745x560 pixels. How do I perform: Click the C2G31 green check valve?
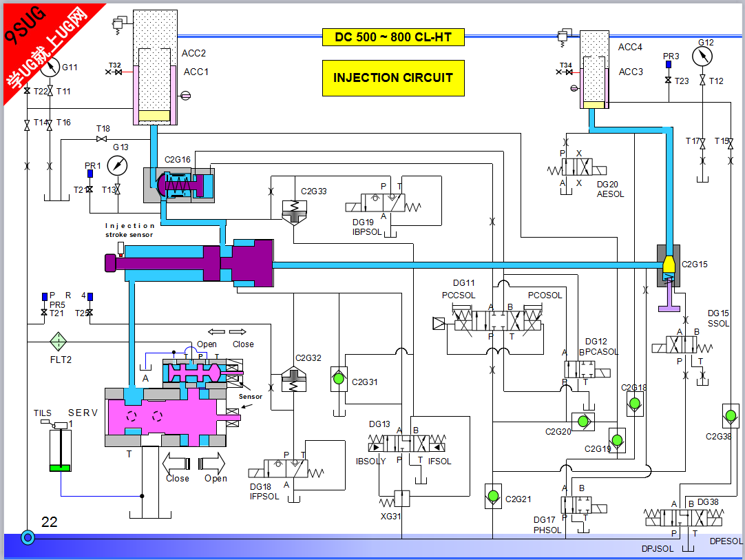coord(339,379)
